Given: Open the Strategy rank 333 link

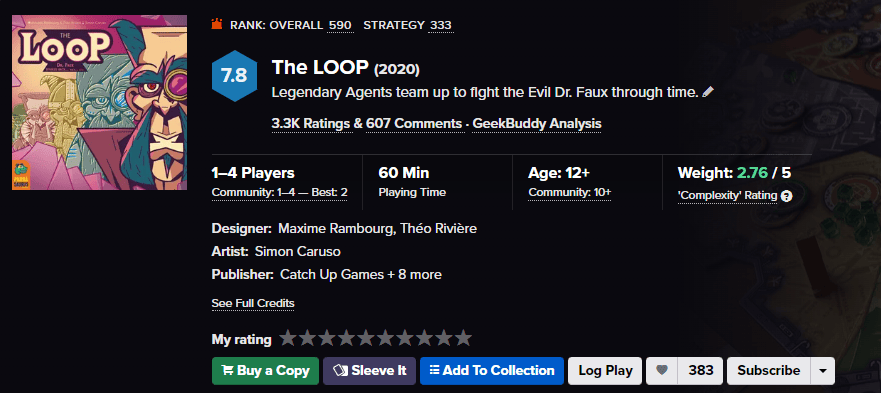Looking at the screenshot, I should pyautogui.click(x=440, y=25).
